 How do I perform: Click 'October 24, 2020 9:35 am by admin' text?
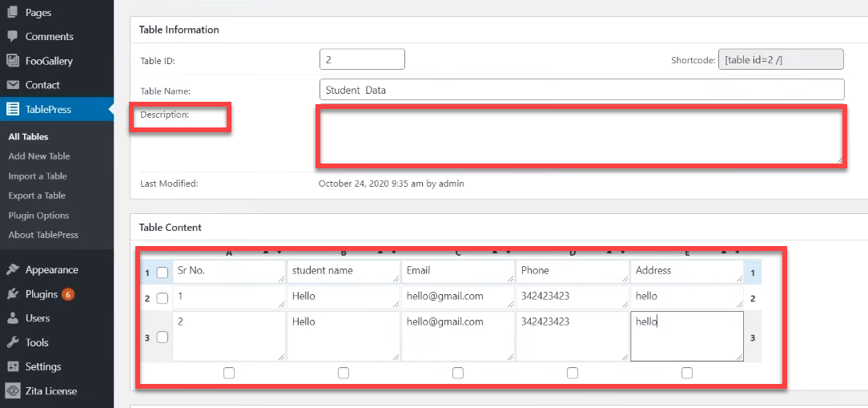click(x=392, y=183)
